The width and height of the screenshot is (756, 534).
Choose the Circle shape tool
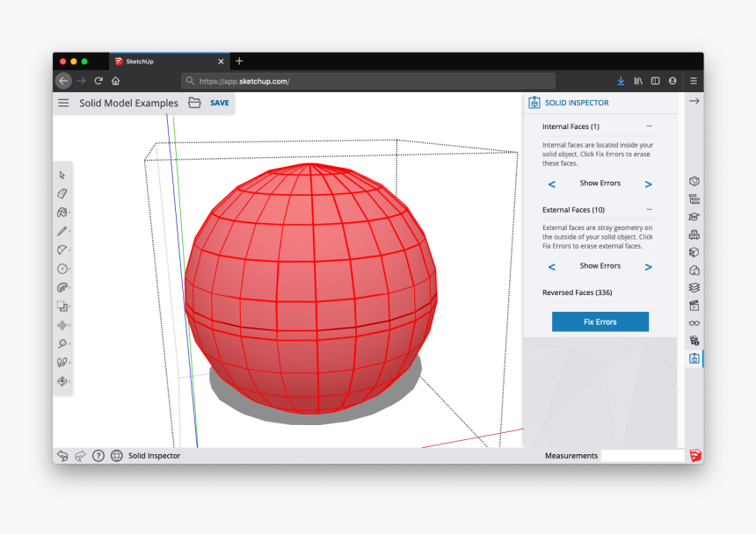coord(62,268)
